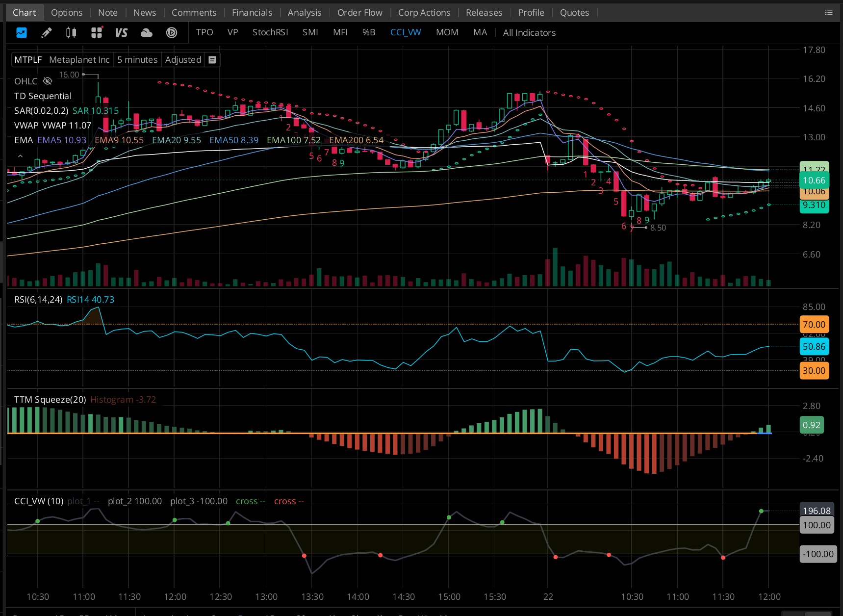Open the VS compare tool
The height and width of the screenshot is (616, 843).
[121, 33]
